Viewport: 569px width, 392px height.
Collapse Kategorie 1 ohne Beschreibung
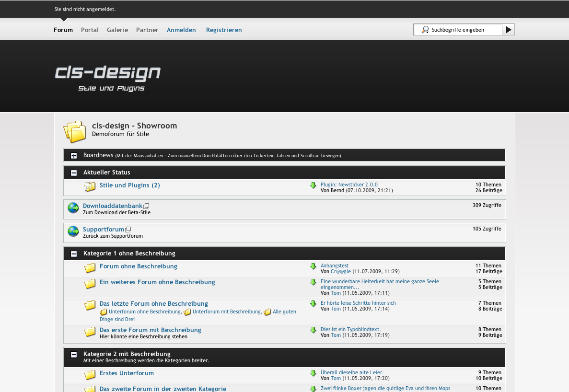pyautogui.click(x=74, y=254)
